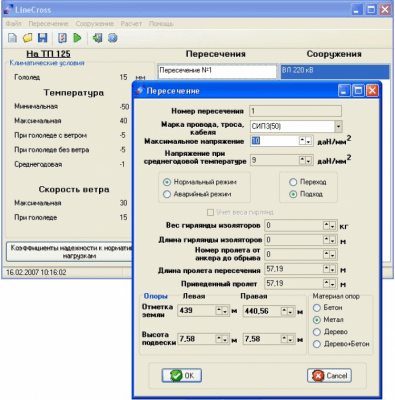This screenshot has height=400, width=395.
Task: Click the На ТП 125 heading
Action: [x=48, y=54]
